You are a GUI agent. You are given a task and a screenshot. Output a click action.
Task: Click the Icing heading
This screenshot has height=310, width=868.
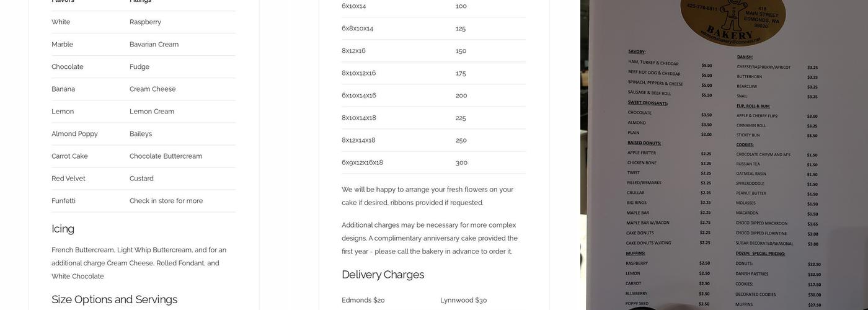pos(63,229)
